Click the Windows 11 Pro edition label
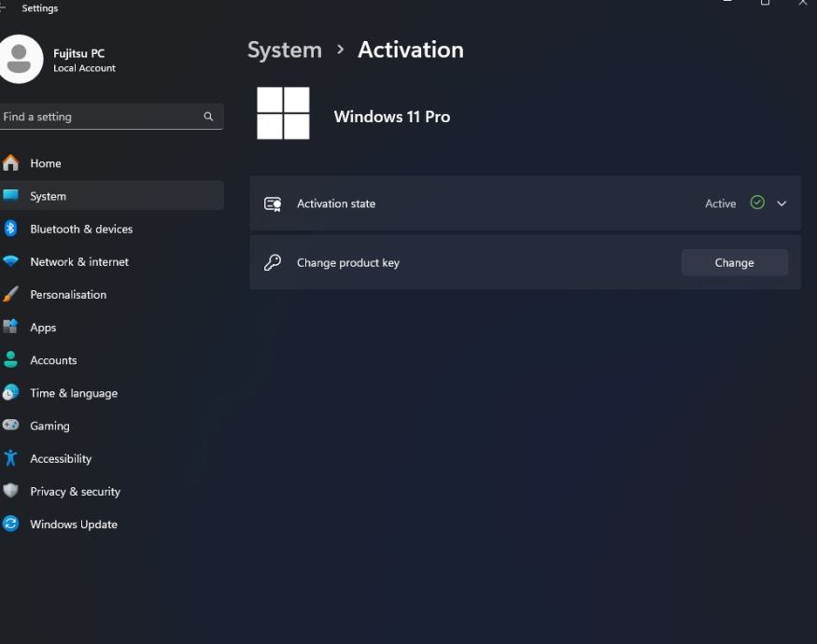 (392, 116)
